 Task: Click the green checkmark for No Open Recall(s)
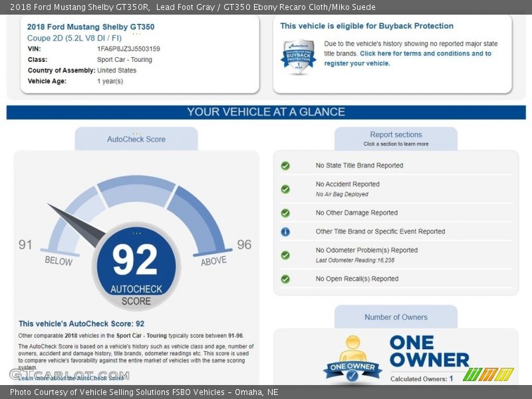tap(285, 279)
